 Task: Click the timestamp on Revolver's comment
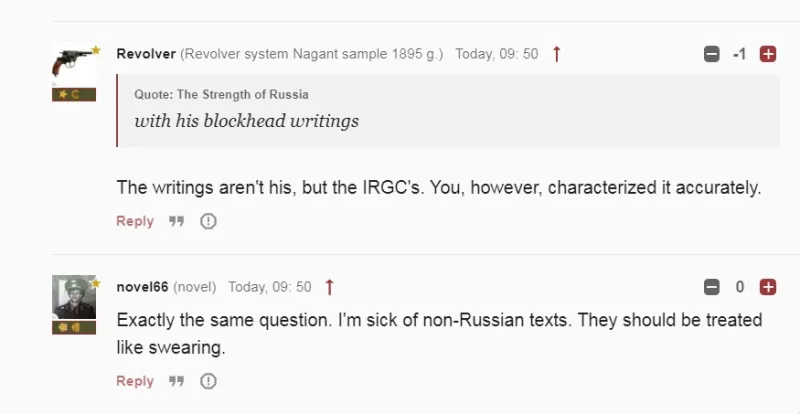[x=497, y=54]
